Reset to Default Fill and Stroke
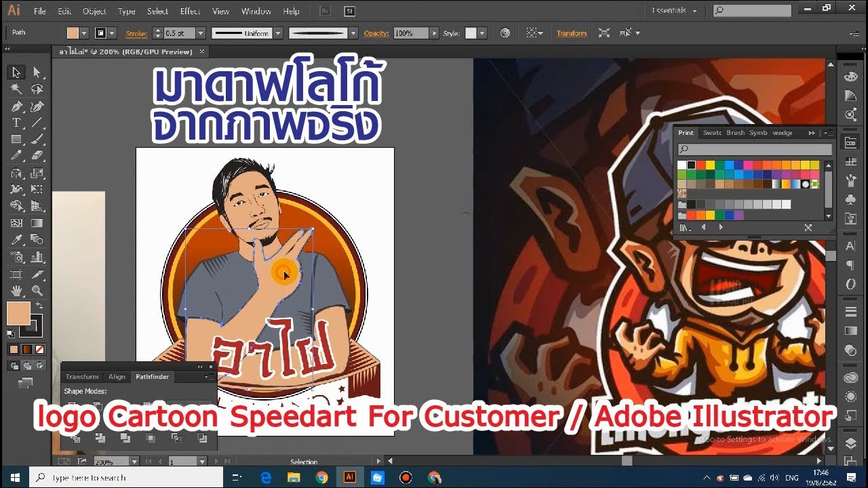The height and width of the screenshot is (488, 868). [x=11, y=333]
